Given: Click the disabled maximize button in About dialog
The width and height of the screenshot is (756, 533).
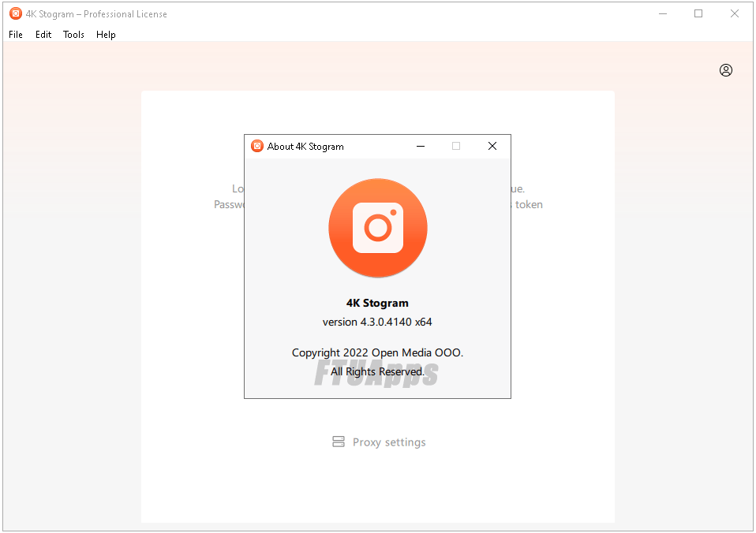Looking at the screenshot, I should point(455,146).
